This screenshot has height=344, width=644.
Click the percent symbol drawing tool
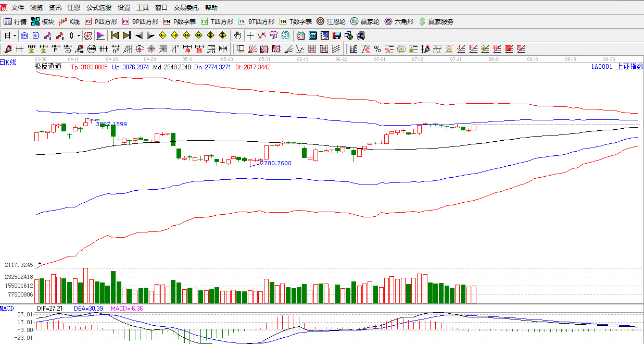(377, 50)
